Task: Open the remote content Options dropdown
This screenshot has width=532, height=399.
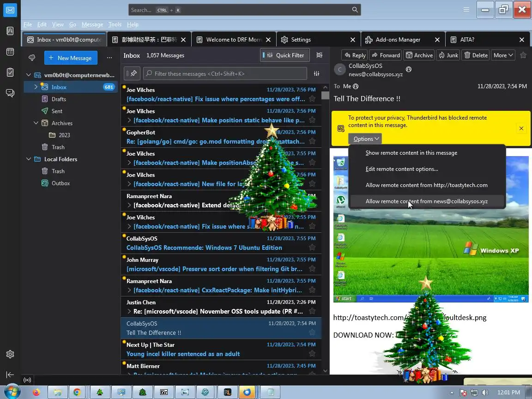Action: [365, 139]
